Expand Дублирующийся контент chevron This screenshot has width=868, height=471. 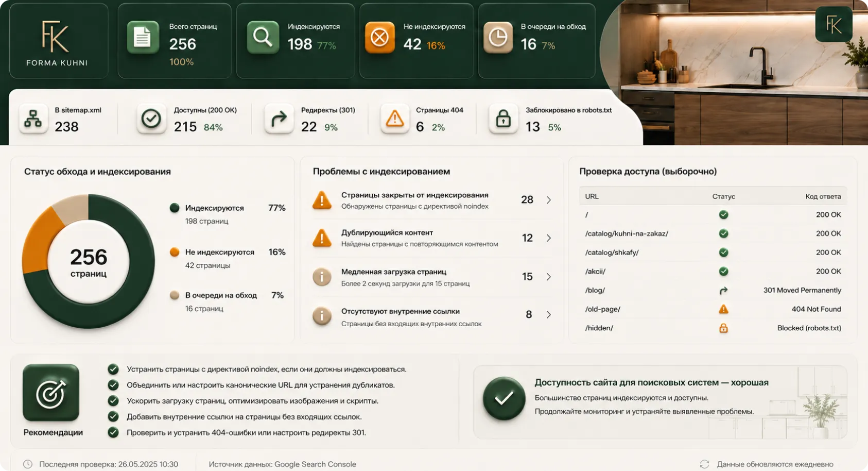pos(549,238)
